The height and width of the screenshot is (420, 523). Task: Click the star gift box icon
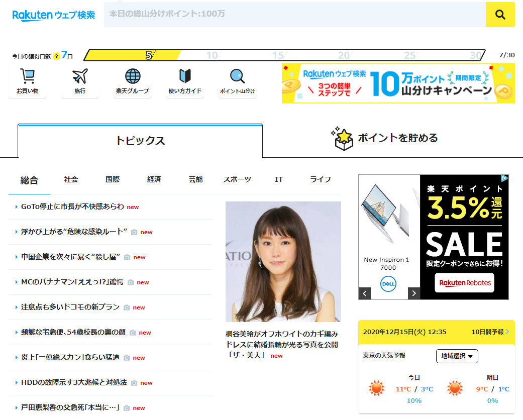point(343,139)
